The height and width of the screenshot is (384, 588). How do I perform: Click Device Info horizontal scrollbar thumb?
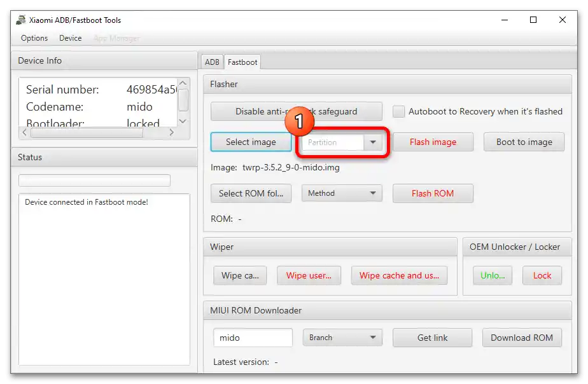pos(87,133)
